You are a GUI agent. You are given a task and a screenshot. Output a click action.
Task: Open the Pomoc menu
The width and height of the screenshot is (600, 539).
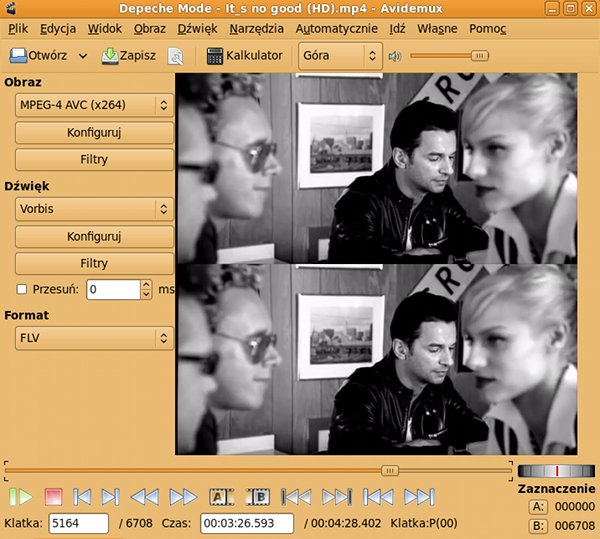click(488, 29)
